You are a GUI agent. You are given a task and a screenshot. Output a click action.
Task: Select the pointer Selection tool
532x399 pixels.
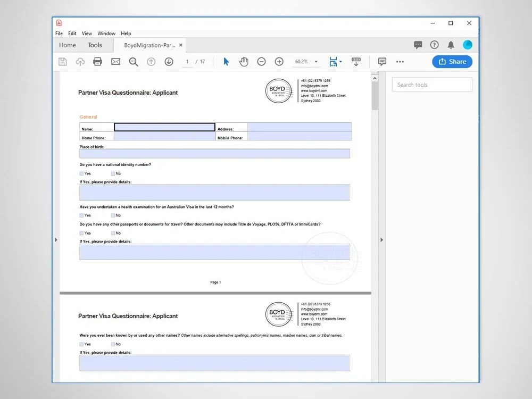pos(226,61)
